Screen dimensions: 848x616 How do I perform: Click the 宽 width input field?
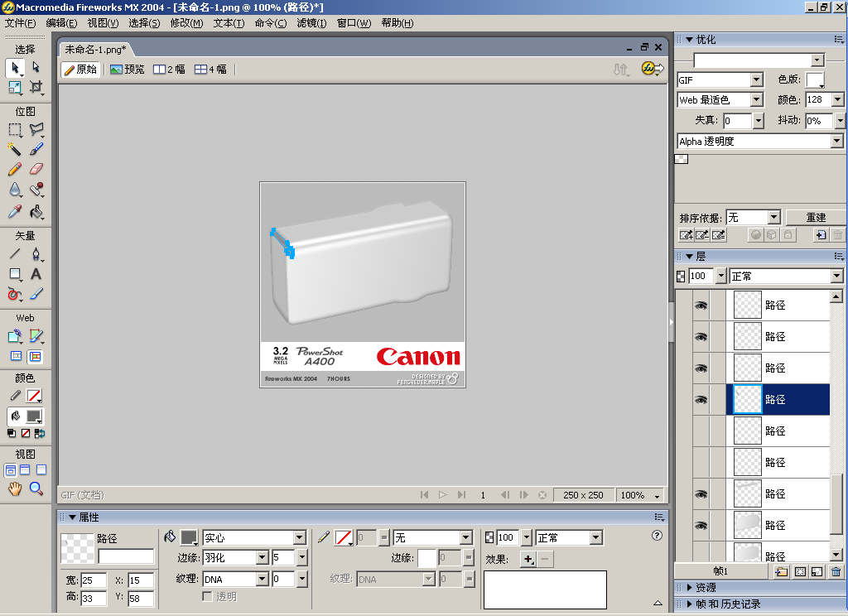(x=94, y=580)
